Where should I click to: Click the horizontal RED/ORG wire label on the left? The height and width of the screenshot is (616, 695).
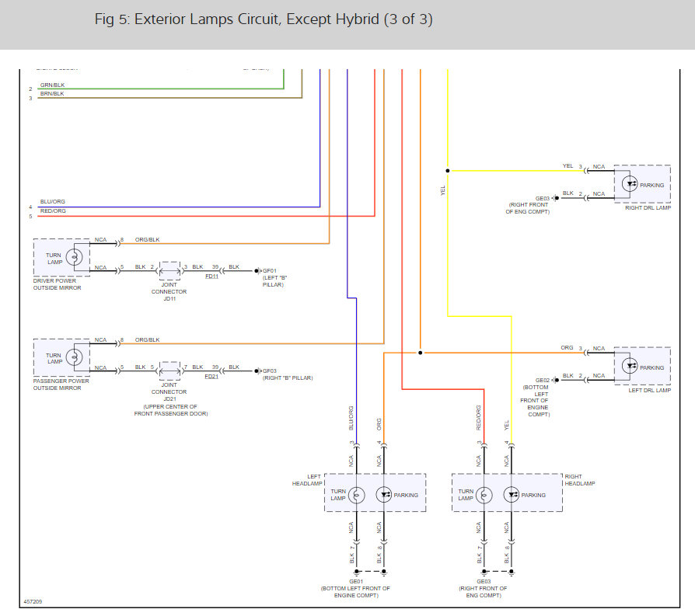(53, 211)
